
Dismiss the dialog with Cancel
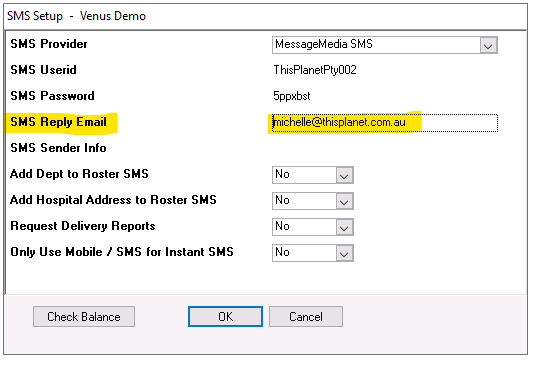tap(306, 317)
